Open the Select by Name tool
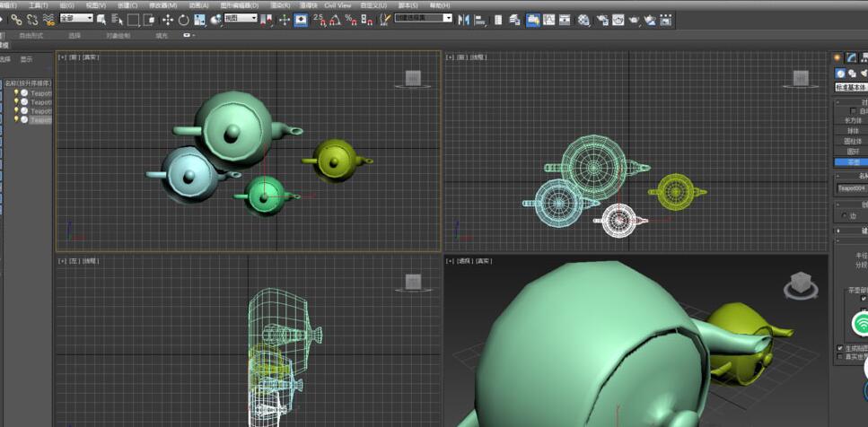 point(117,19)
